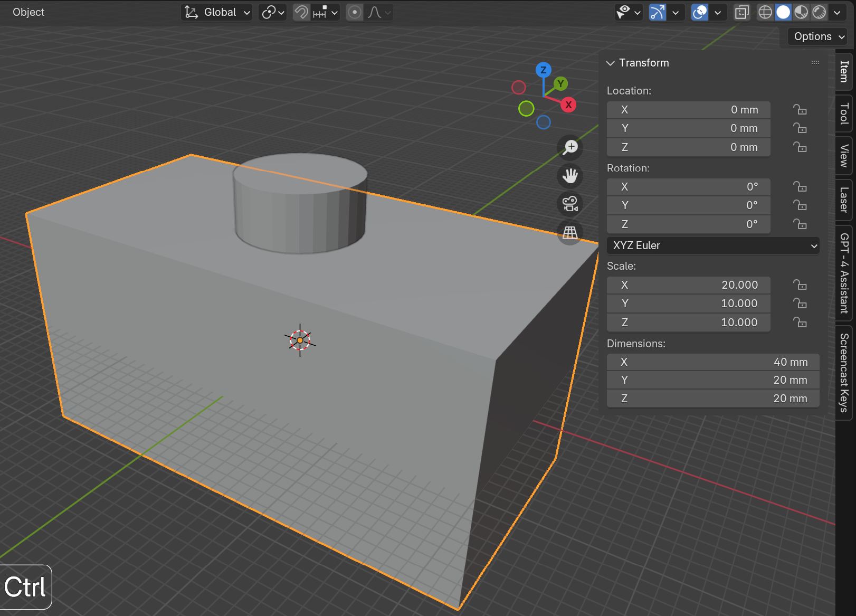Collapse the Transform panel
856x616 pixels.
click(x=611, y=63)
